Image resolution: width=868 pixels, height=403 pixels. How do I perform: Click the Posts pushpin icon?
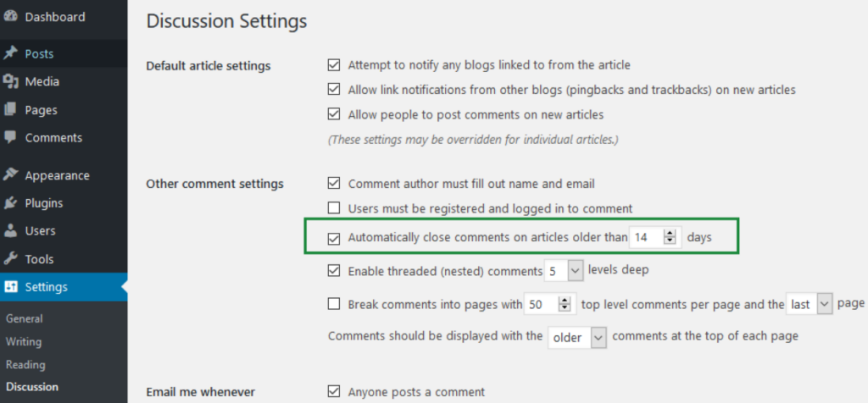(10, 53)
